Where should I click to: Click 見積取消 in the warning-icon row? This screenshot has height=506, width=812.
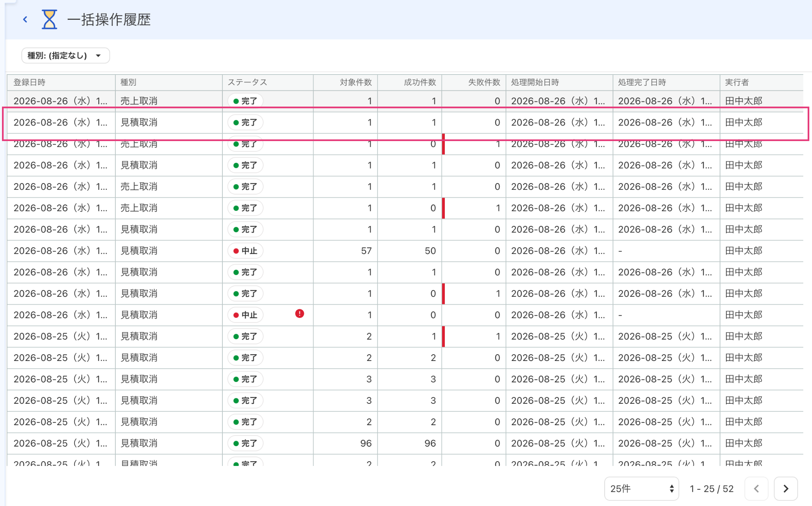(139, 315)
